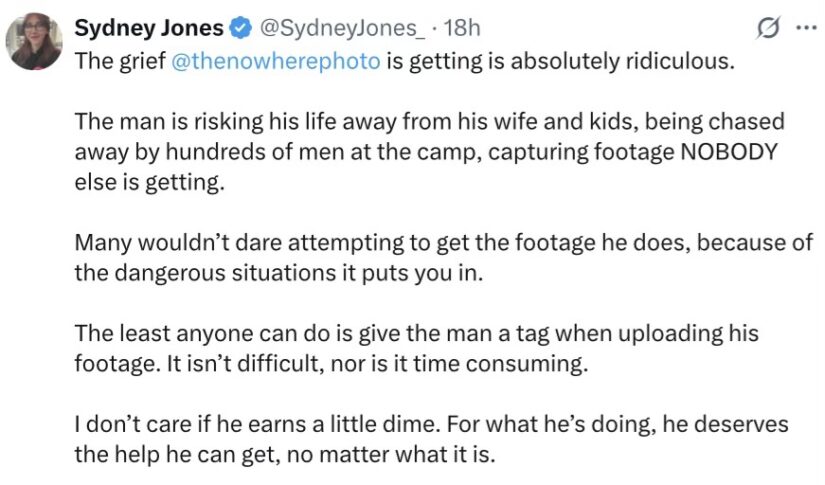Click the line "else is getting."
The image size is (825, 485).
coord(149,183)
